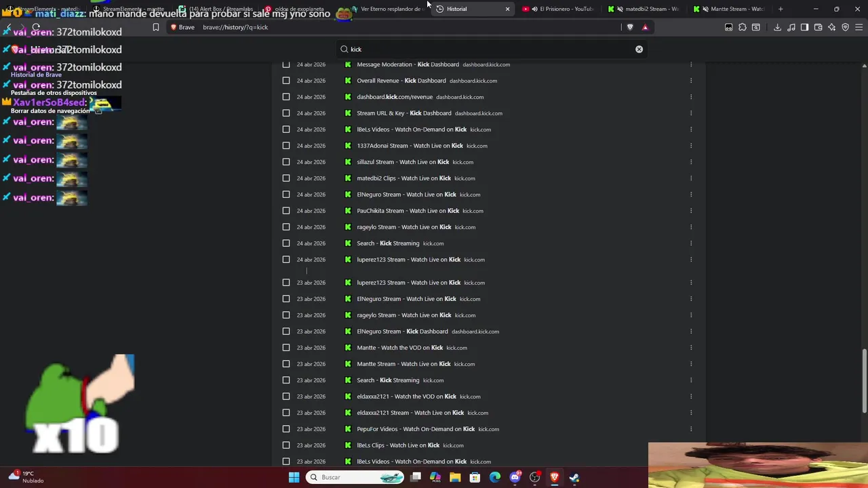868x488 pixels.
Task: Tick the 1337Adonai Stream entry checkbox
Action: (285, 146)
